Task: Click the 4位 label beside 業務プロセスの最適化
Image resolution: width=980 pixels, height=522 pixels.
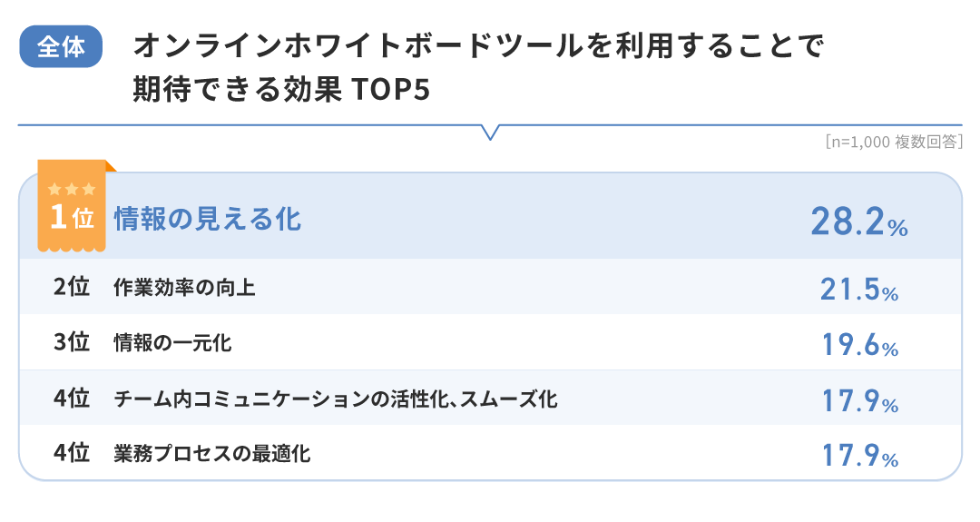Action: coord(72,452)
